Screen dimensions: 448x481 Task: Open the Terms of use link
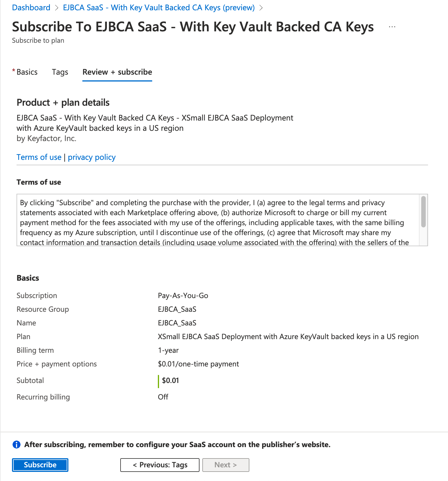pyautogui.click(x=39, y=157)
